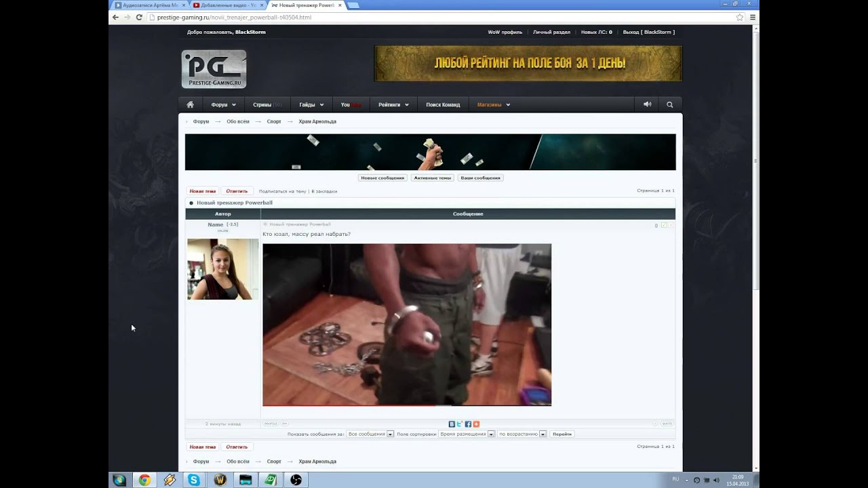The image size is (868, 488).
Task: Open Новые сообщения
Action: 382,178
